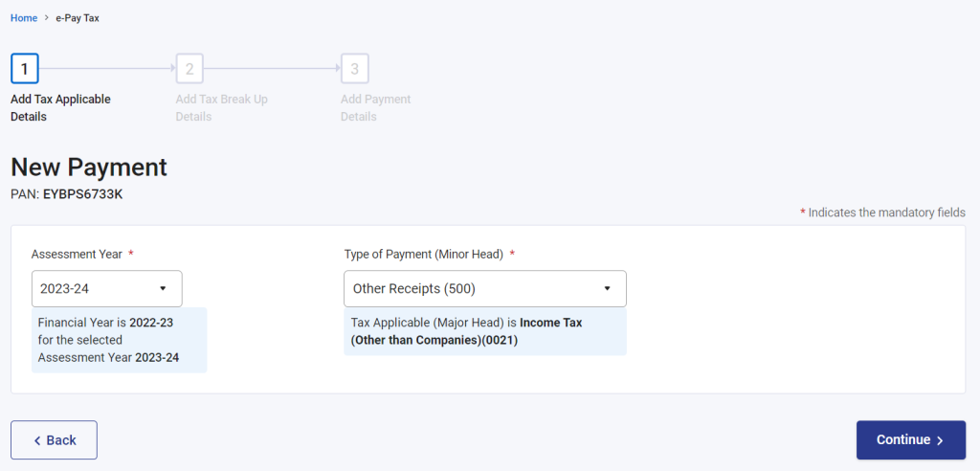
Task: Click the Tax Applicable Major Head info note
Action: [485, 331]
